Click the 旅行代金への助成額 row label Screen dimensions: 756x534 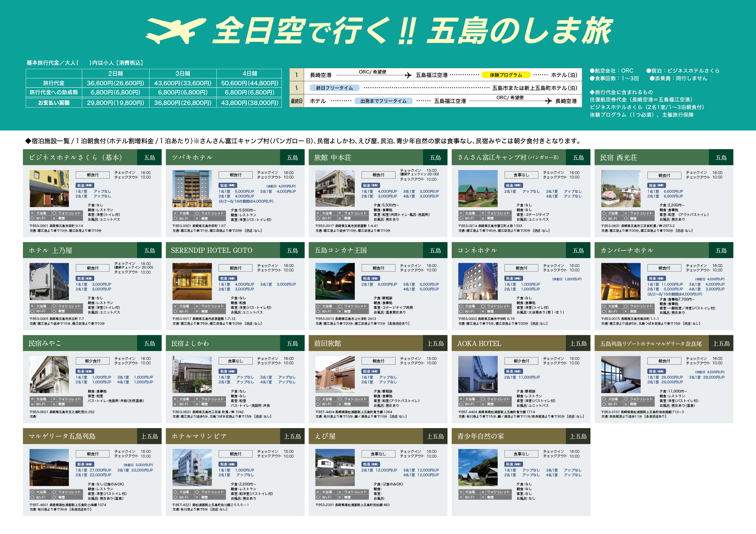(x=54, y=92)
